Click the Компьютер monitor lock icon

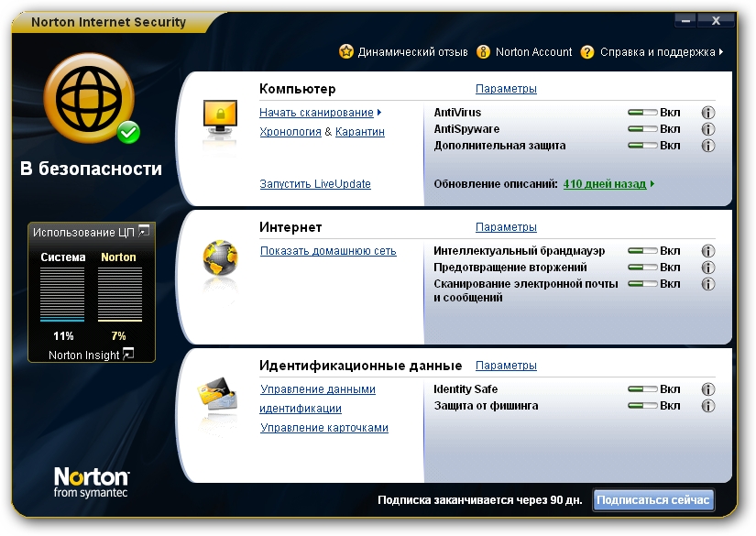pyautogui.click(x=220, y=119)
